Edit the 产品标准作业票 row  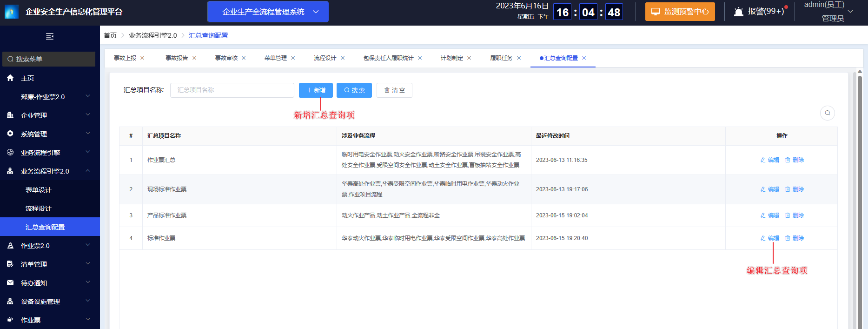coord(770,215)
